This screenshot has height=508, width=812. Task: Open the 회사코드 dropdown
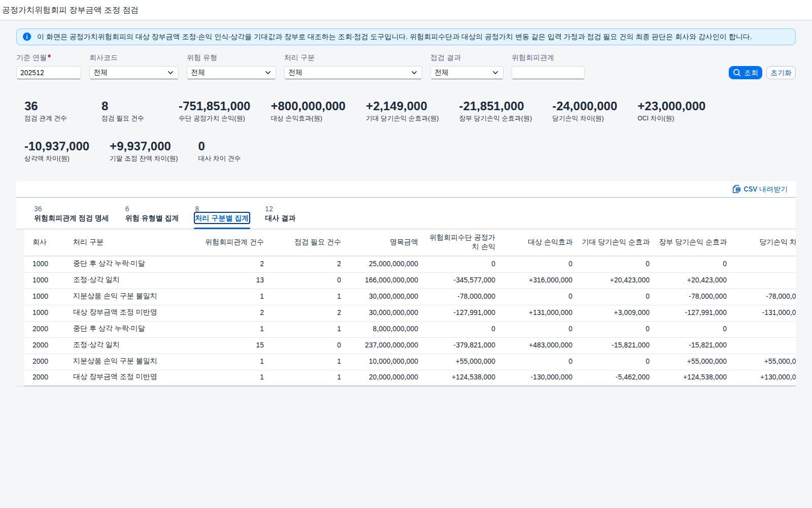point(134,73)
